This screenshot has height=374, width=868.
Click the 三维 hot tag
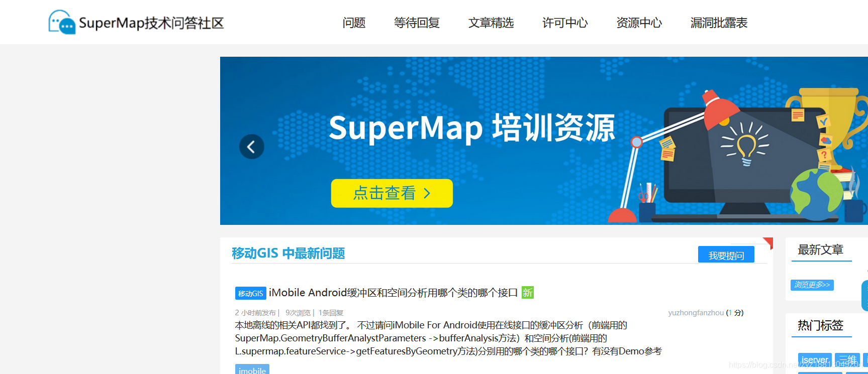847,359
